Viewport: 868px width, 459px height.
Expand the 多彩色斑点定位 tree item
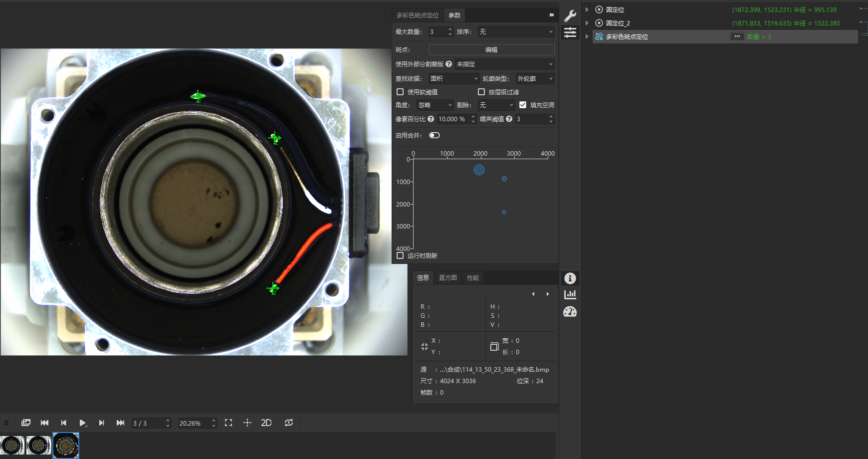(587, 37)
